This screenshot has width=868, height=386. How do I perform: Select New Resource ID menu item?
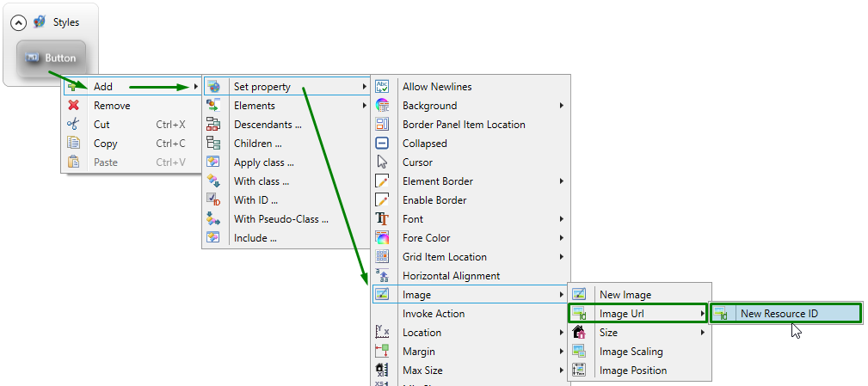[x=779, y=314]
